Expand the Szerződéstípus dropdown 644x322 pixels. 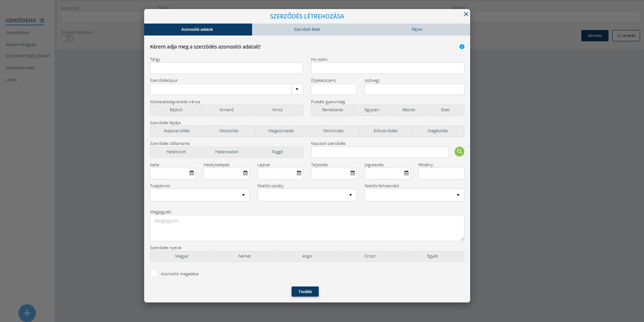click(297, 89)
